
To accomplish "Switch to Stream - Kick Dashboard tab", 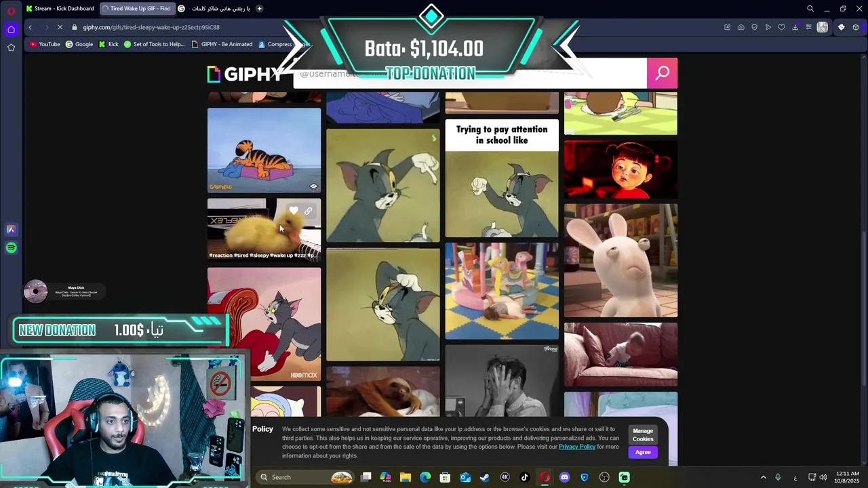I will coord(60,9).
